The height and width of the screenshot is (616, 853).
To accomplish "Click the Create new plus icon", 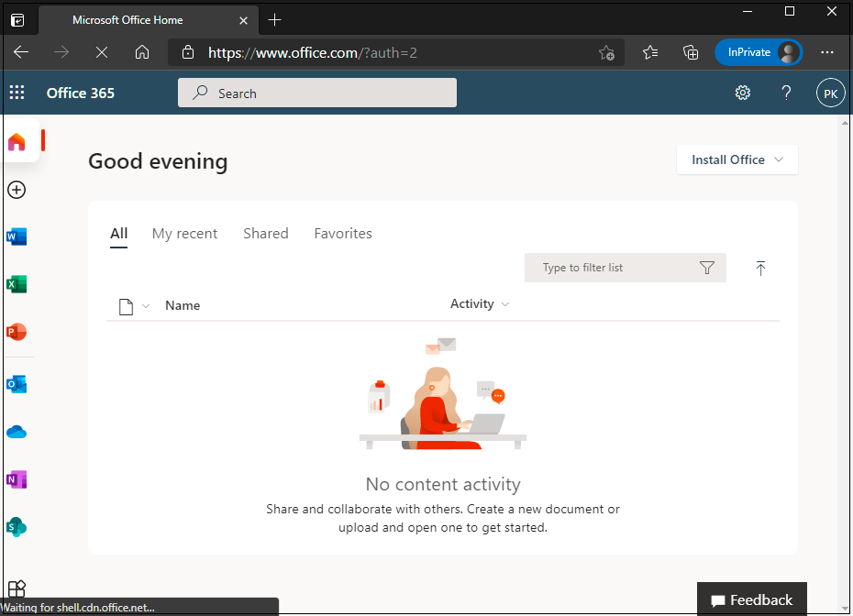I will coord(17,190).
